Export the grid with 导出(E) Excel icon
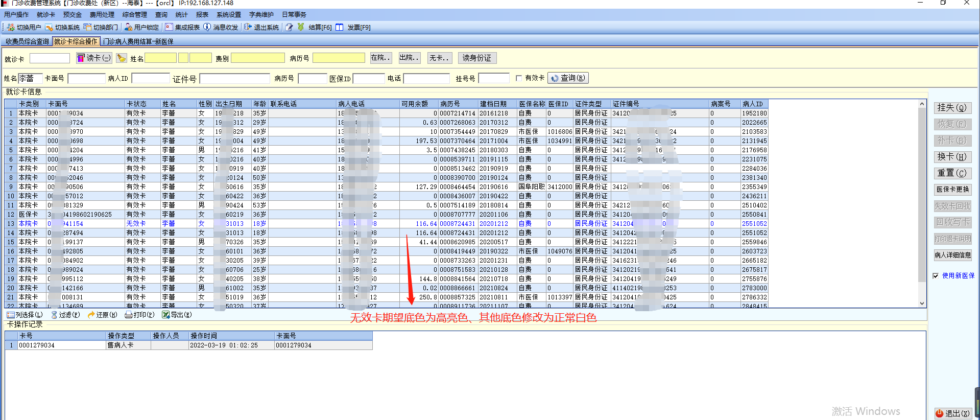Image resolution: width=980 pixels, height=420 pixels. point(177,315)
